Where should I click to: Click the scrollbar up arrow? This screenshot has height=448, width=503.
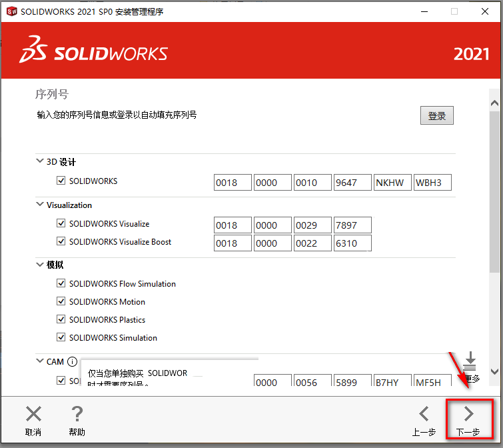pyautogui.click(x=494, y=103)
